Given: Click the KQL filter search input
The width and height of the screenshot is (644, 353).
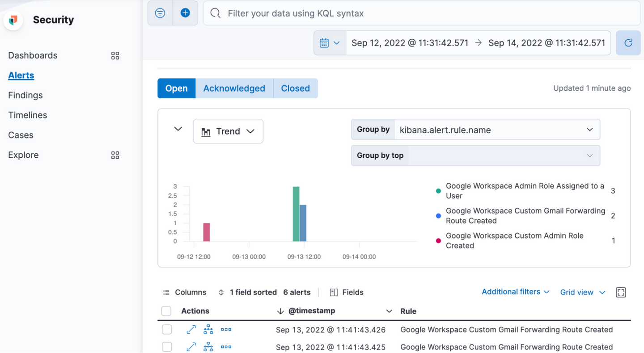Looking at the screenshot, I should (x=420, y=13).
